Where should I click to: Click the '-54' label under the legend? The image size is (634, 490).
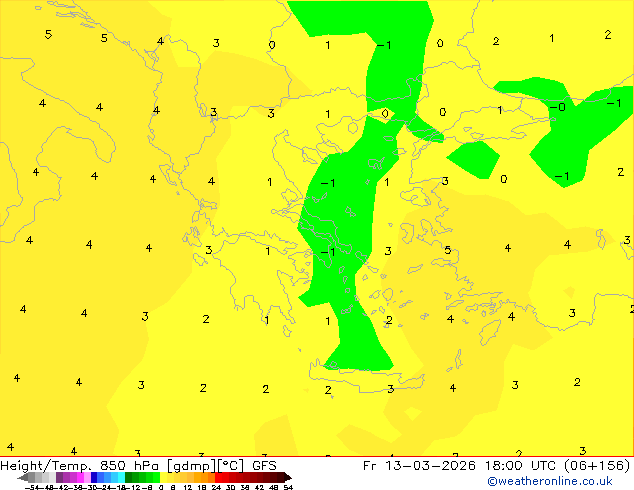click(32, 487)
